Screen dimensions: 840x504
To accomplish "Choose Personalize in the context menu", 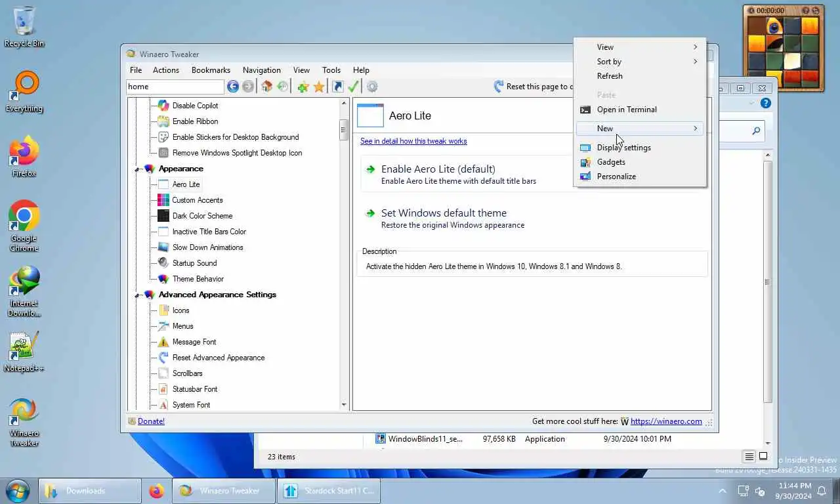I will (640, 177).
